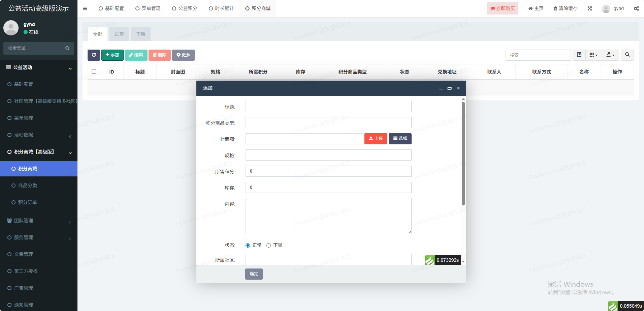Check the select-all checkbox in table header
Screen dimensions: 644x311
pyautogui.click(x=94, y=72)
